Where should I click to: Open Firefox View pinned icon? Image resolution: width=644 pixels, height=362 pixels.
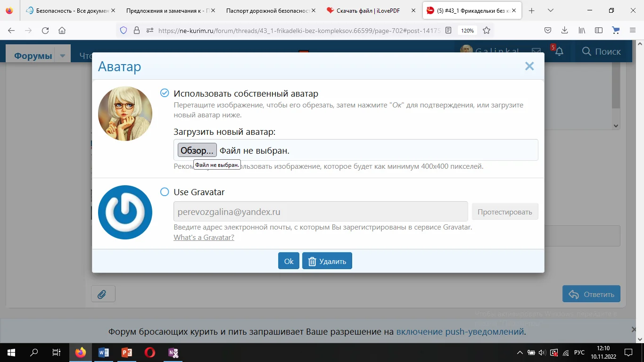pos(9,10)
